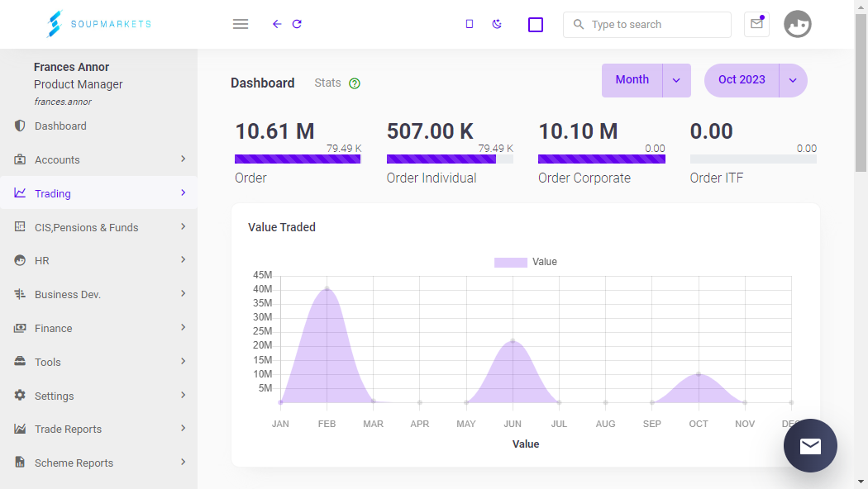Open the HR sidebar menu
The height and width of the screenshot is (489, 868).
(x=98, y=260)
